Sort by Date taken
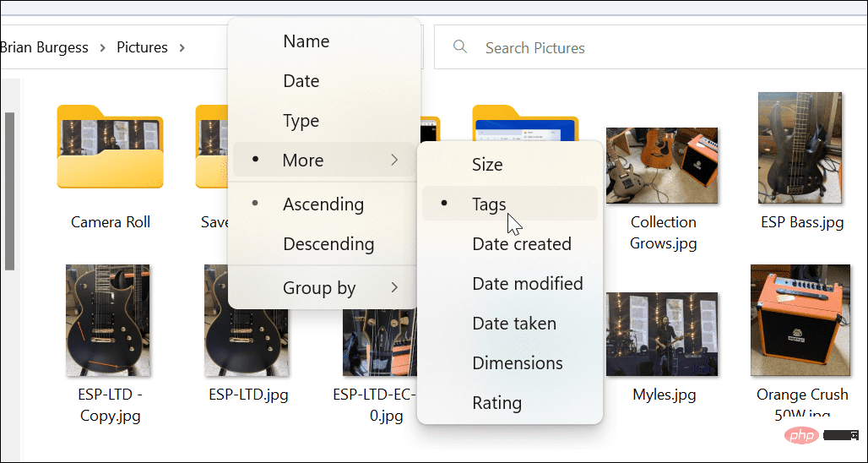Screen dimensions: 868x463 (513, 324)
